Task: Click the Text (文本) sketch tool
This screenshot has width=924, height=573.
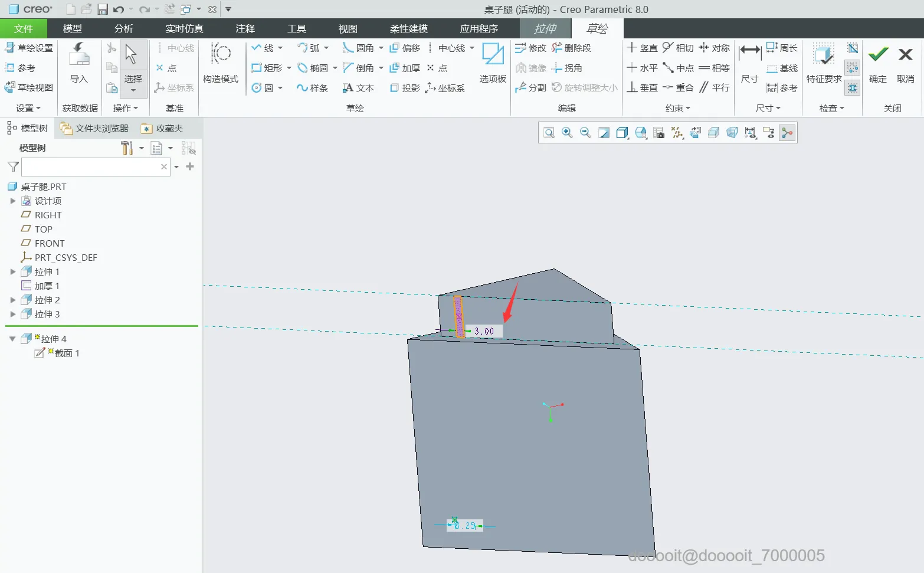Action: [x=358, y=88]
